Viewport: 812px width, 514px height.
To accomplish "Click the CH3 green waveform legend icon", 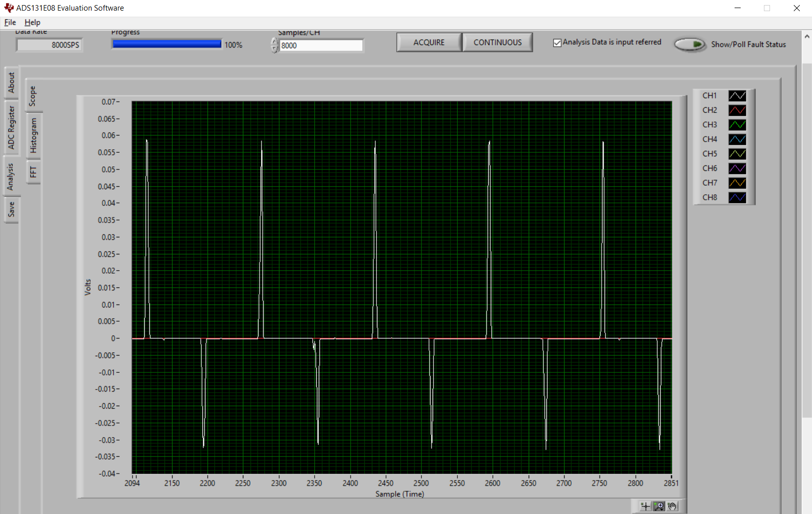I will [737, 124].
